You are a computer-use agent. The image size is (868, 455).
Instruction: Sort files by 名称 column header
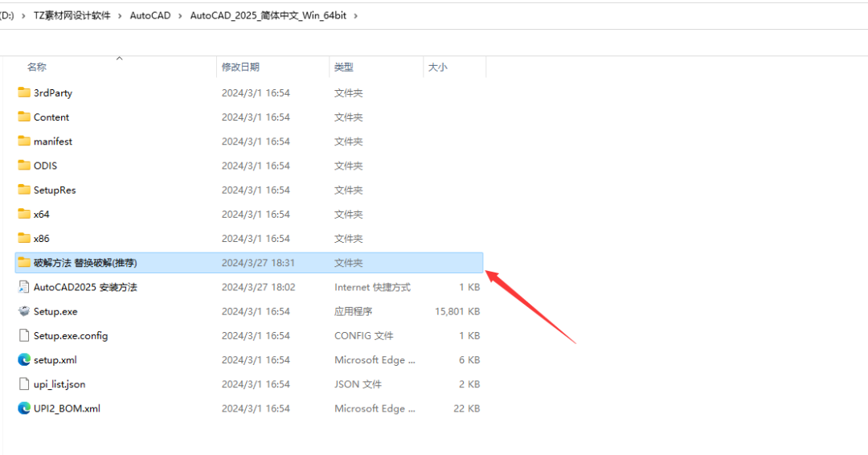click(x=37, y=67)
